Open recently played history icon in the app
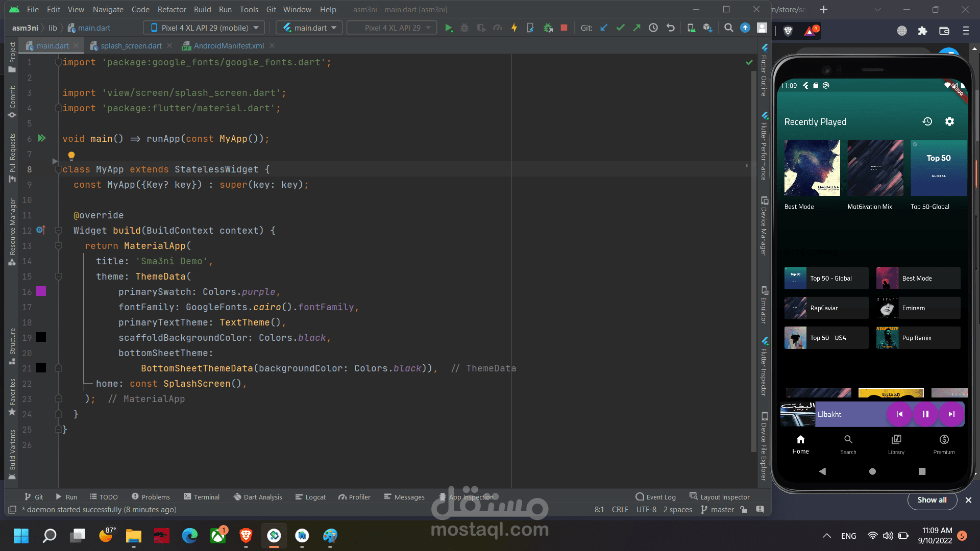 [927, 121]
